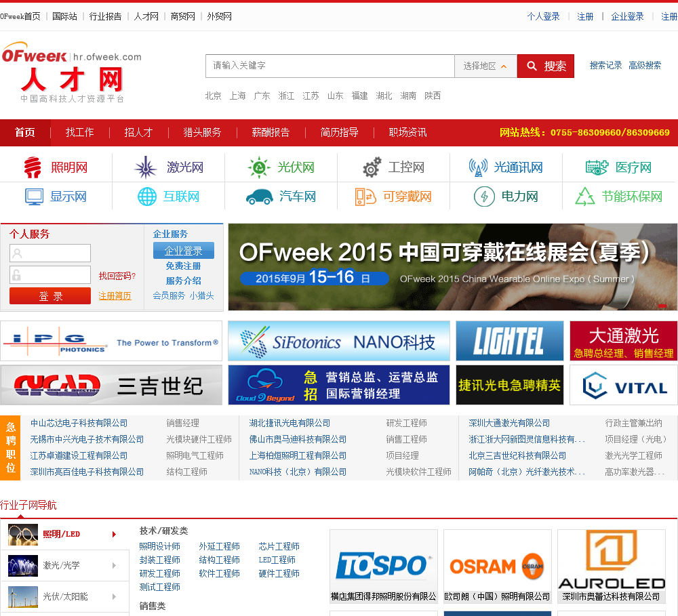Open the 三吉世纪 banner ad
The width and height of the screenshot is (678, 616).
(x=111, y=385)
